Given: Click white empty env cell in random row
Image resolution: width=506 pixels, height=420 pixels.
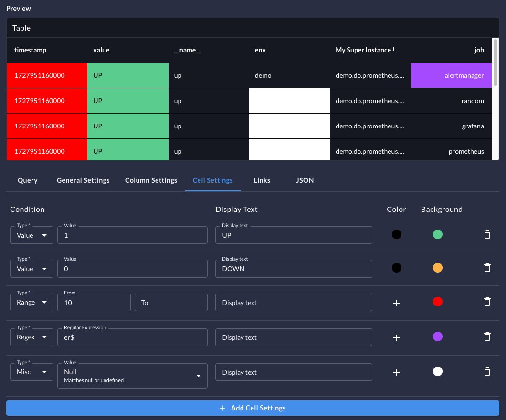Looking at the screenshot, I should point(289,101).
